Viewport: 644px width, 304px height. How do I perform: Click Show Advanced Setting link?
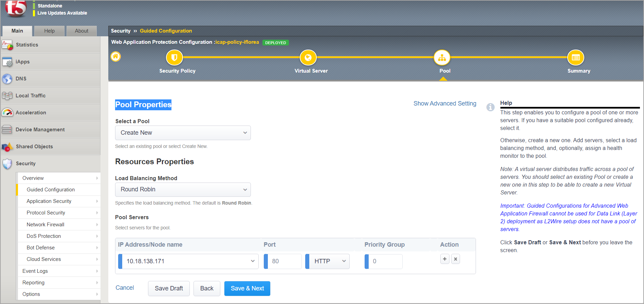coord(445,103)
